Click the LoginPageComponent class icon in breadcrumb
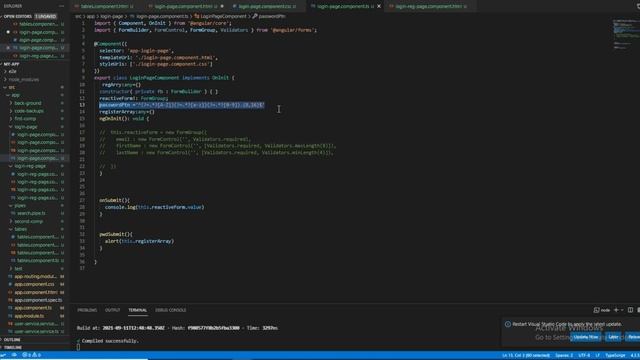This screenshot has height=360, width=640. click(x=197, y=16)
